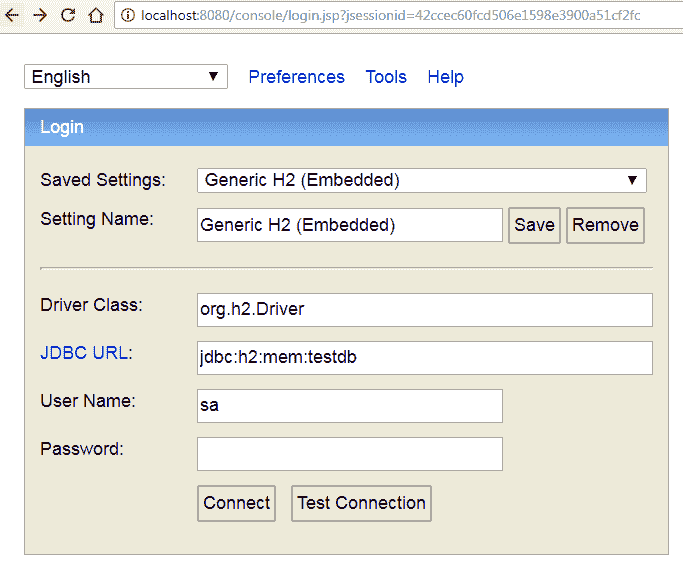
Task: Reload the page with the refresh icon
Action: point(68,15)
